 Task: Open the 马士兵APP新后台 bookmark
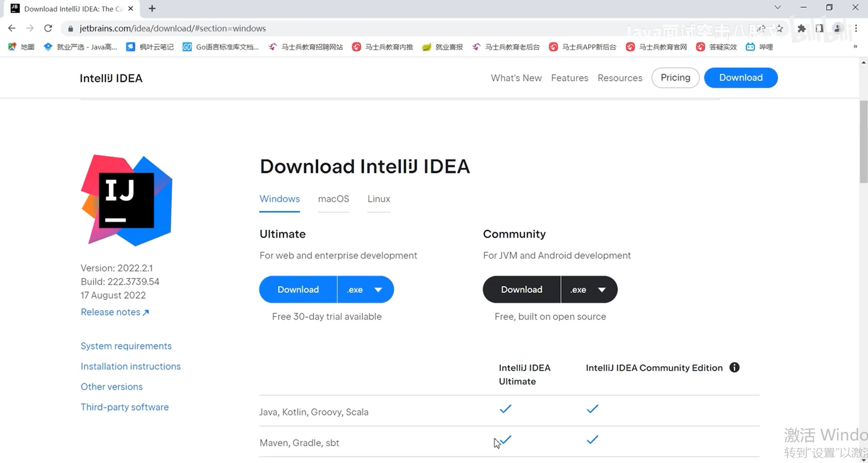(582, 47)
